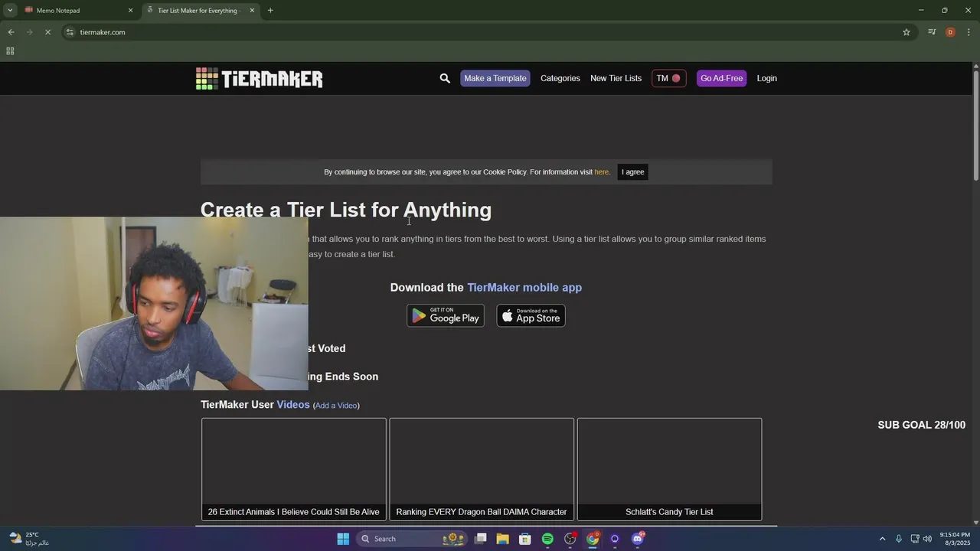Open the Videos link

[x=293, y=404]
